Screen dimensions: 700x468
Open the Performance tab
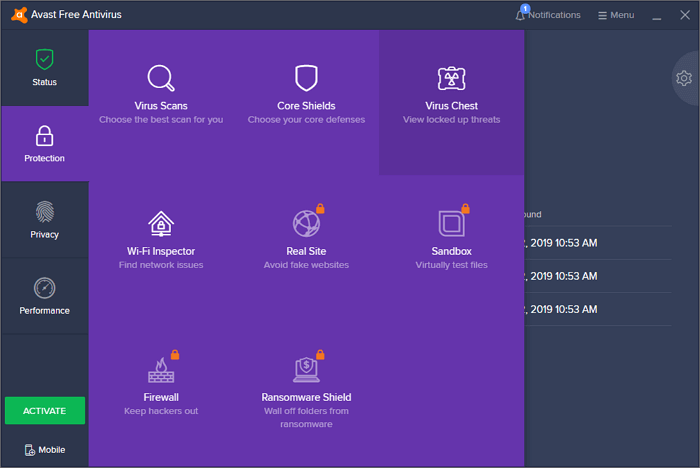[x=45, y=296]
